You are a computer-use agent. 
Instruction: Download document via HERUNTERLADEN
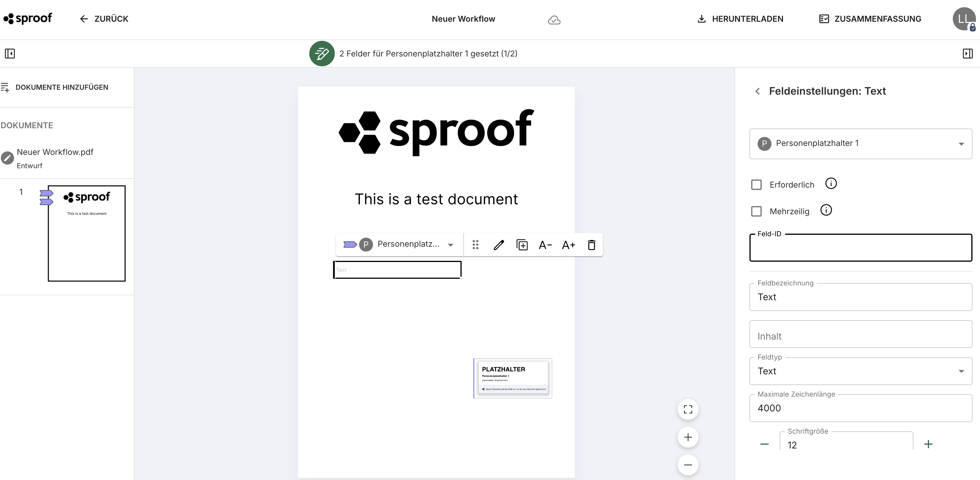[x=740, y=19]
